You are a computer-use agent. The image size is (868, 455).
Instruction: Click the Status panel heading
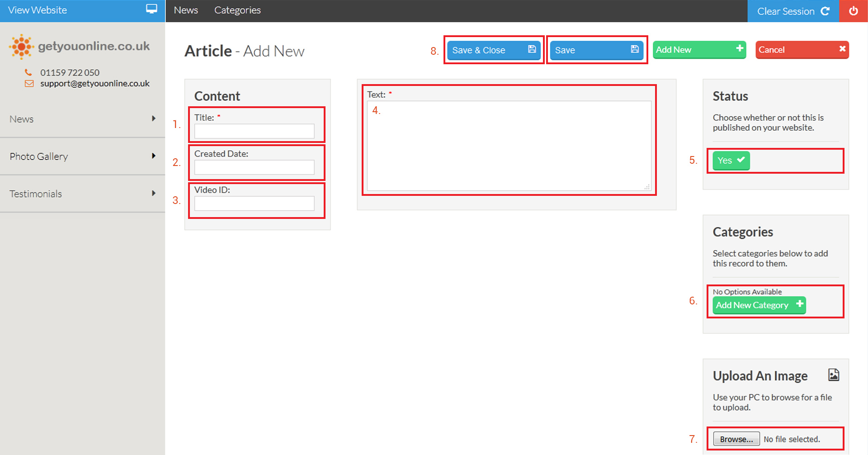[731, 96]
